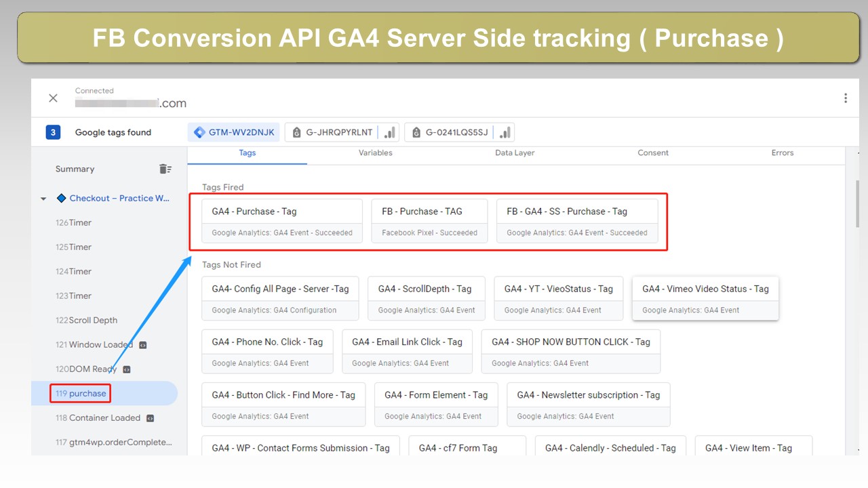Click the Tags Not Fired heading text
This screenshot has width=868, height=488.
point(231,265)
